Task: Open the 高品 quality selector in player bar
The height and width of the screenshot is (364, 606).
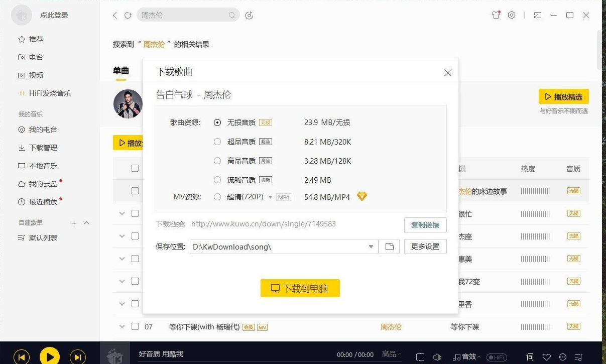Action: click(392, 354)
